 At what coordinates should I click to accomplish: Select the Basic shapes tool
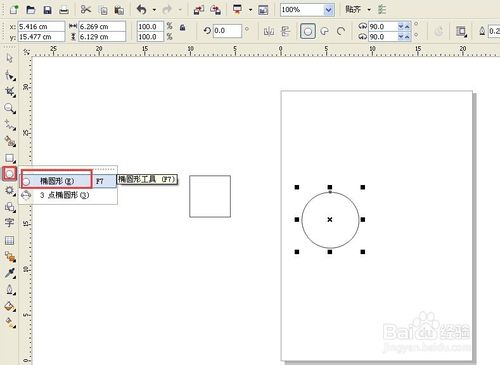(10, 207)
